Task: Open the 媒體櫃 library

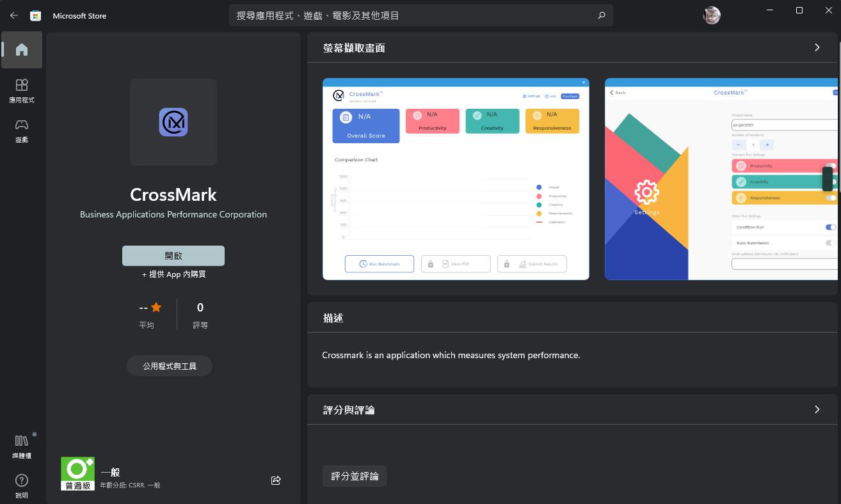Action: [x=22, y=446]
